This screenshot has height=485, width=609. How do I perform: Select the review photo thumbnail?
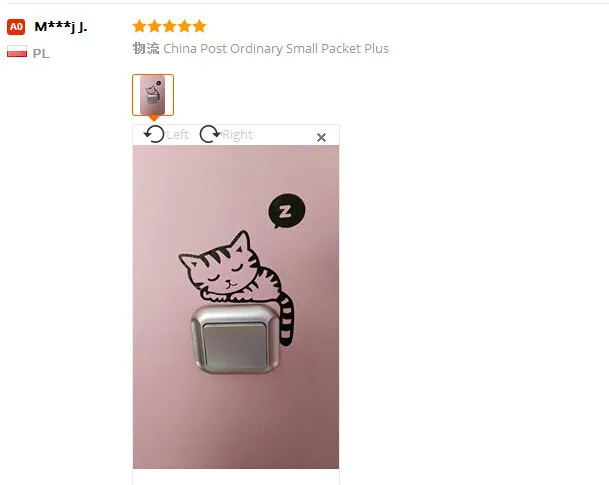click(x=153, y=95)
